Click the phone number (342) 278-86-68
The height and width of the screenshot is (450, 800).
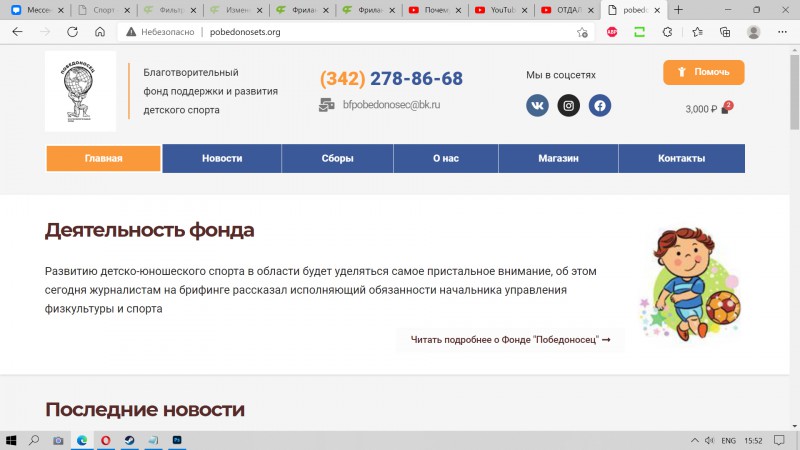[x=391, y=78]
